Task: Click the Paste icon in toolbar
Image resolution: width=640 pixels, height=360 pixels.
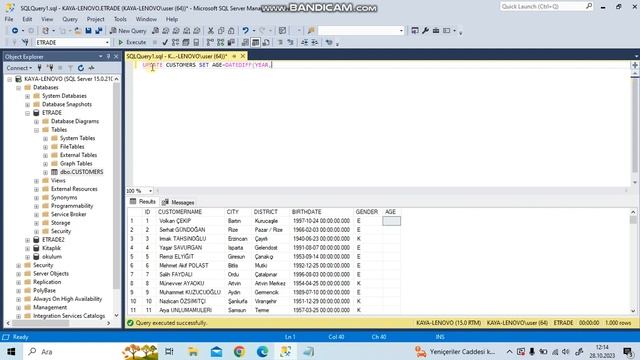Action: (231, 31)
